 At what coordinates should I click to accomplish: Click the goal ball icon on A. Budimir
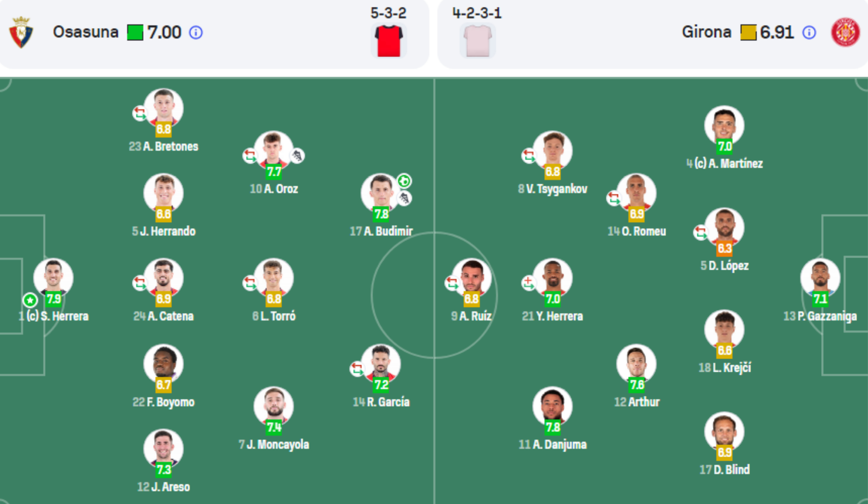pos(404,181)
